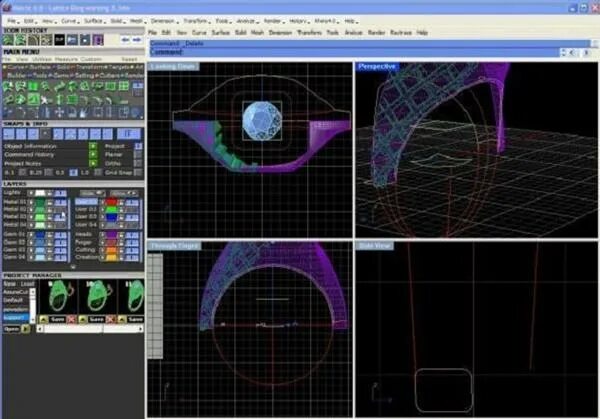Click Load in Project Manager
600x419 pixels.
[28, 284]
